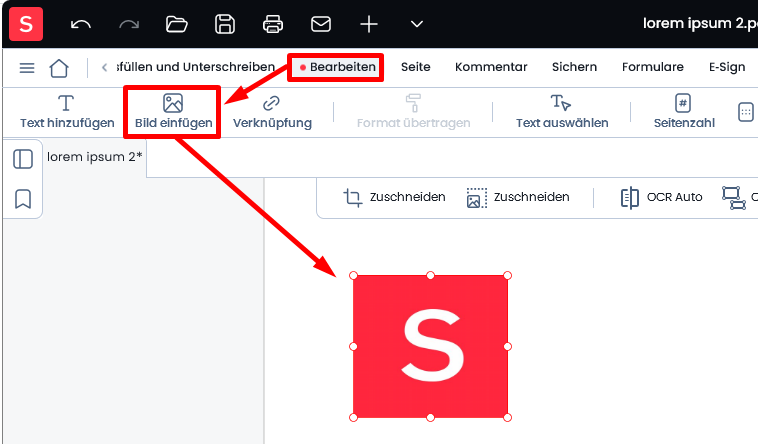
Task: Open the Kommentar tab
Action: [491, 67]
